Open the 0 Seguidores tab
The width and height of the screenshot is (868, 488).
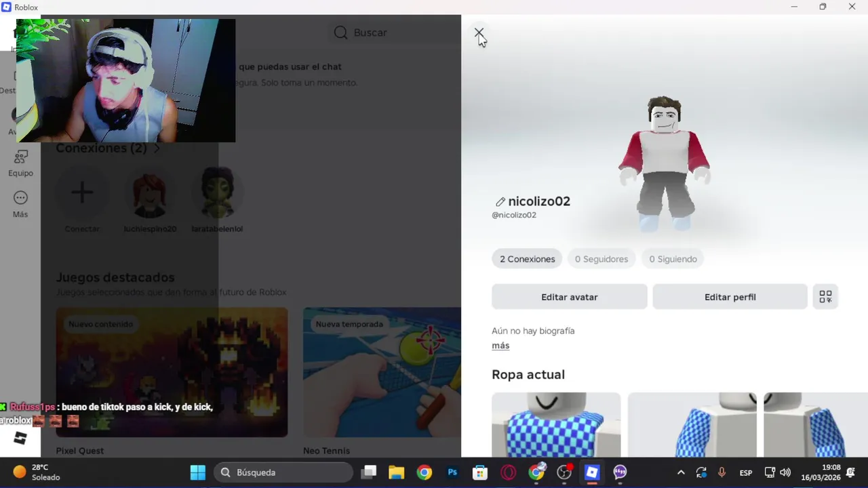pos(601,259)
